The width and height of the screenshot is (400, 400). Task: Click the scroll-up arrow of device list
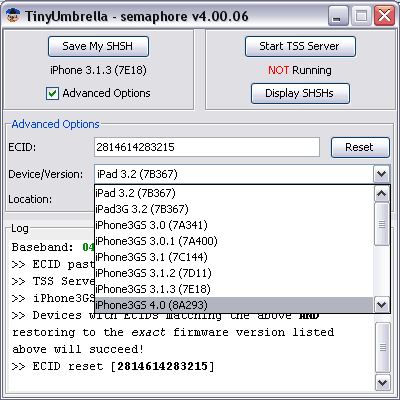(382, 194)
